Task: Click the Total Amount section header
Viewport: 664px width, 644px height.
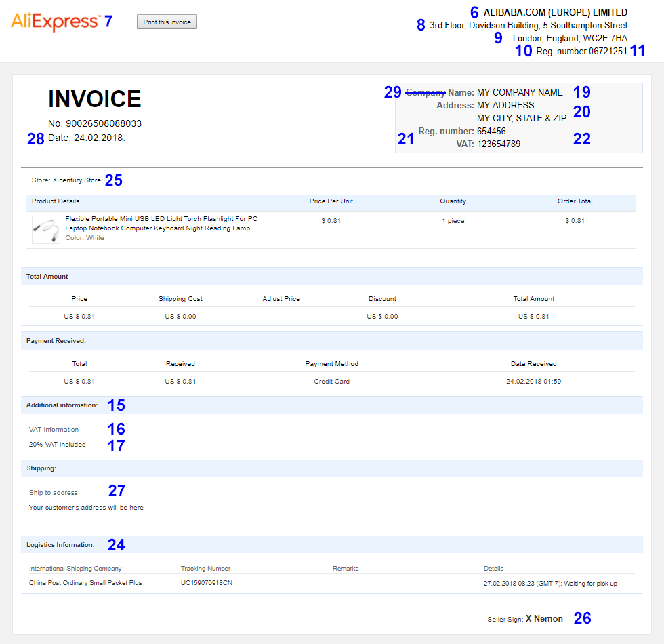Action: [332, 277]
